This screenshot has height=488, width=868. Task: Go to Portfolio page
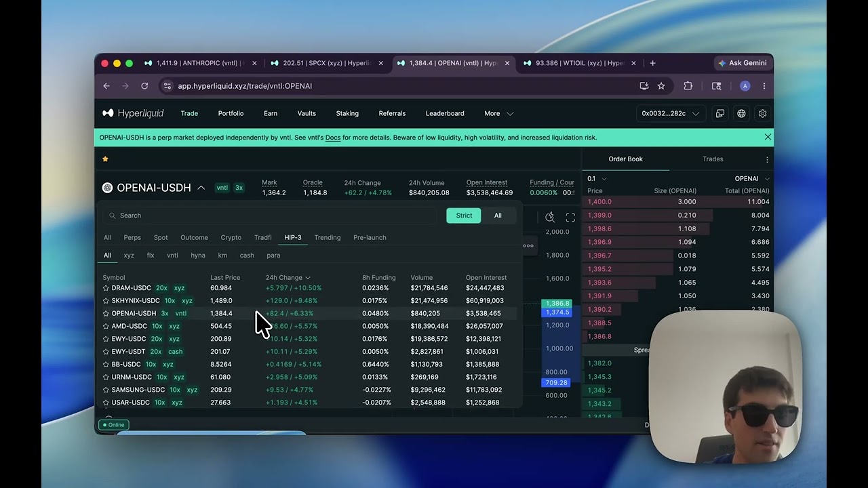(x=231, y=113)
